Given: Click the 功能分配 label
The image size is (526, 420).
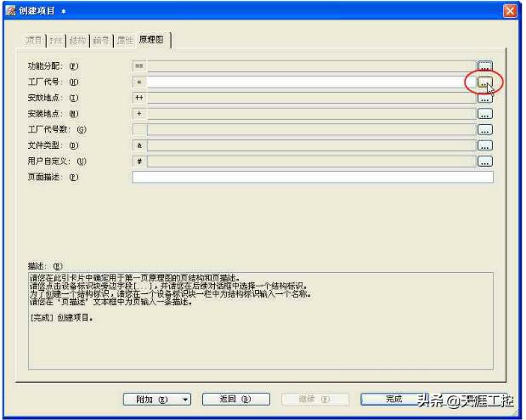Looking at the screenshot, I should 53,65.
